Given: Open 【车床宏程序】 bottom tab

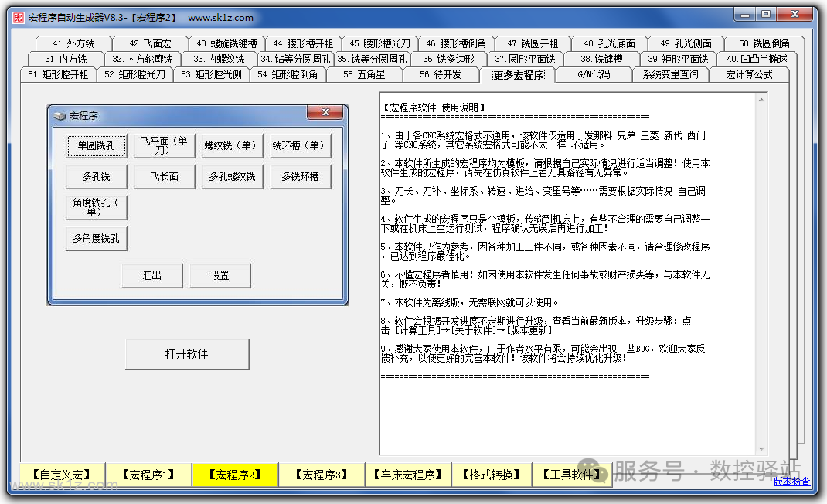Looking at the screenshot, I should 408,475.
